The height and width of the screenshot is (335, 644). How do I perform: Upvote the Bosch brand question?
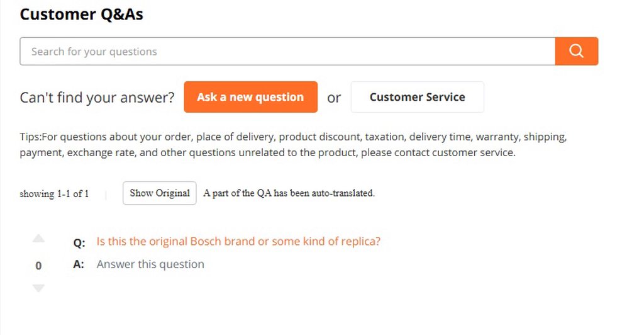(38, 239)
